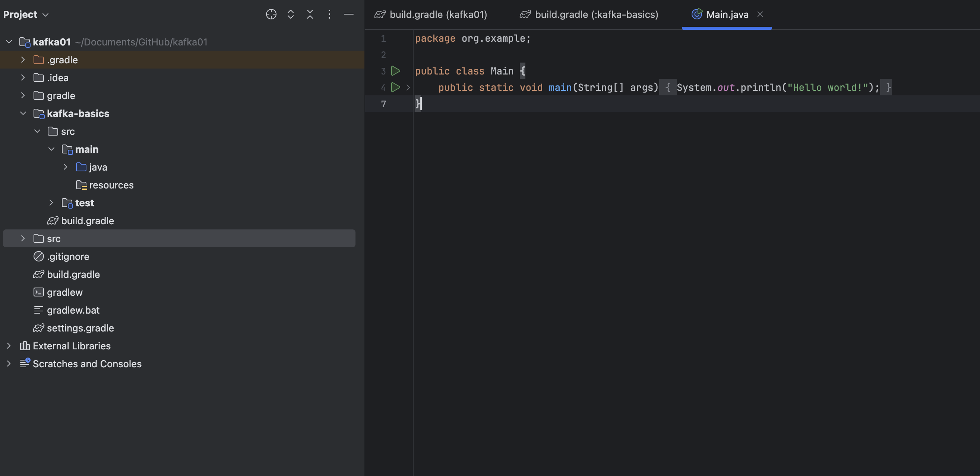This screenshot has width=980, height=476.
Task: Close the Main.java tab with the X icon
Action: 760,15
